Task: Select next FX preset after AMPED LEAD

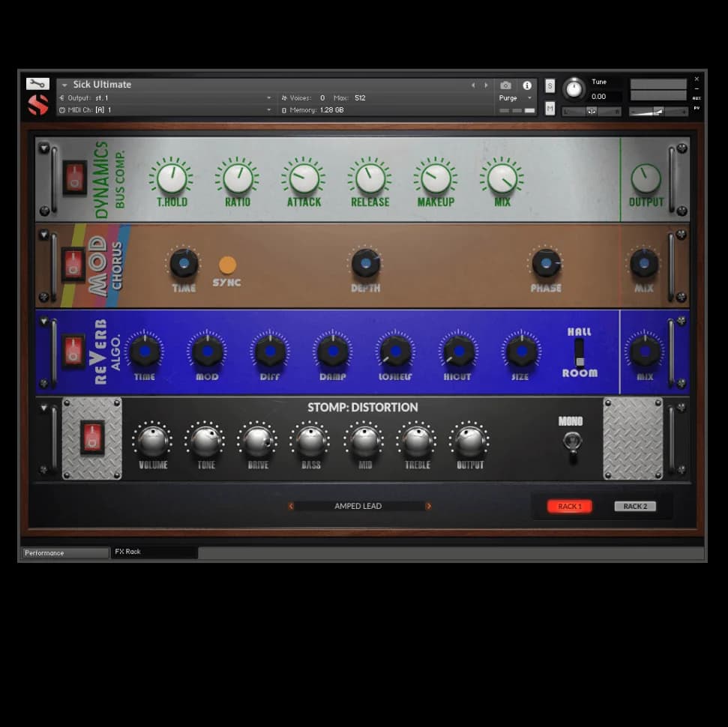Action: 429,507
